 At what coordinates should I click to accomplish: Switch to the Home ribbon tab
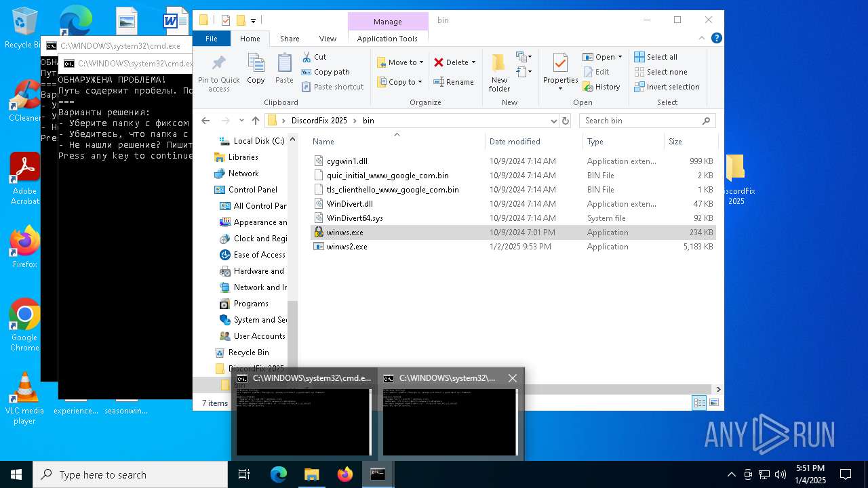pyautogui.click(x=250, y=39)
